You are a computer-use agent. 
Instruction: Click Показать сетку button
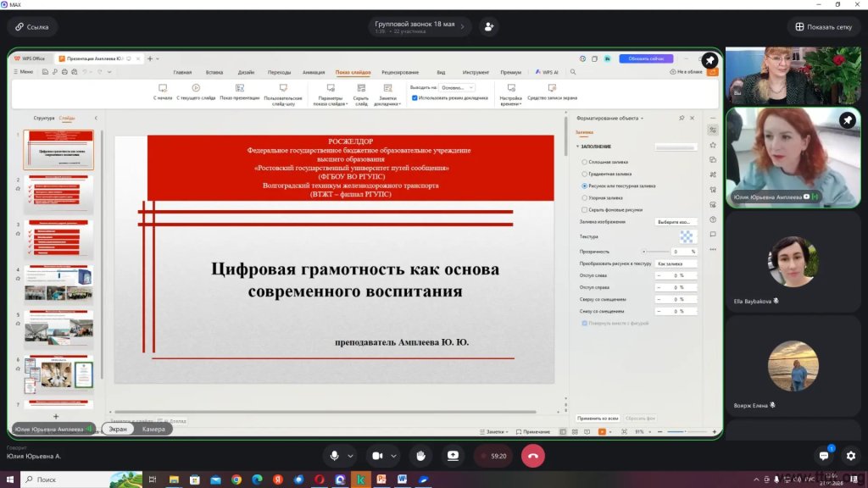coord(824,26)
